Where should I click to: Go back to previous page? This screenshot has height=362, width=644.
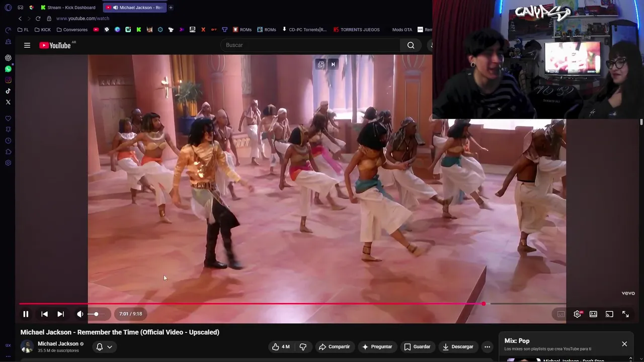[20, 19]
